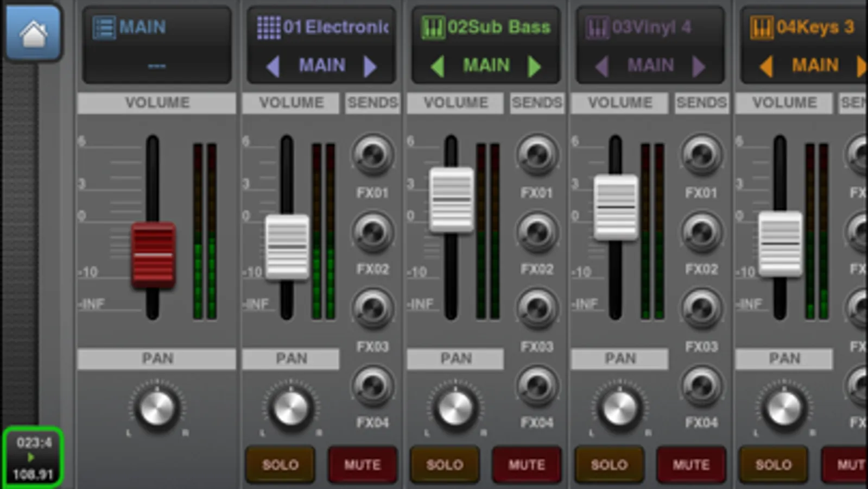
Task: Select next output for 03Vinyl 4
Action: click(699, 66)
